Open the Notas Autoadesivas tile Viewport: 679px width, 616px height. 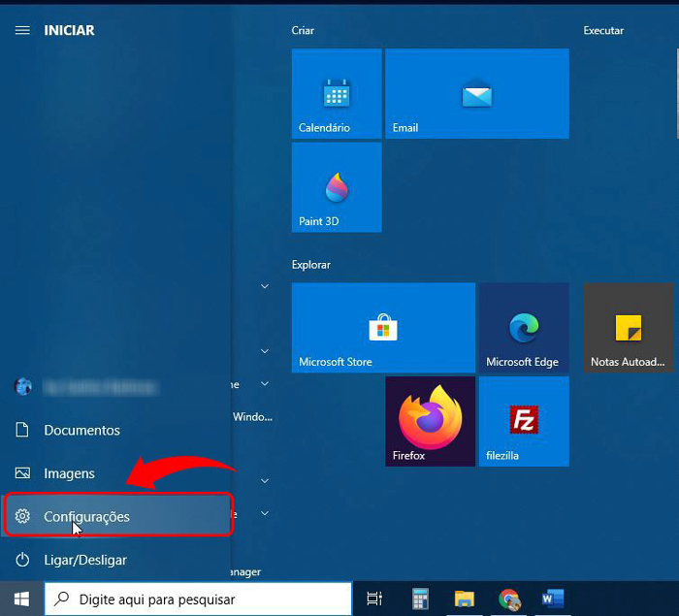click(x=629, y=328)
